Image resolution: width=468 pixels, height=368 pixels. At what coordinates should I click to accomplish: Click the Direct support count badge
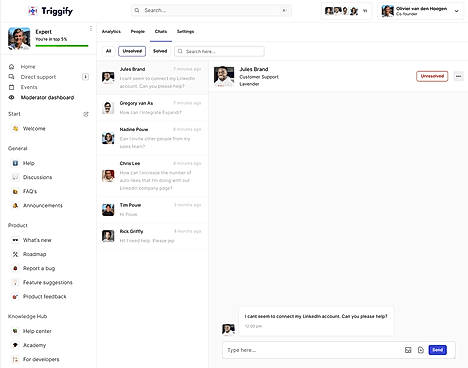pyautogui.click(x=85, y=77)
